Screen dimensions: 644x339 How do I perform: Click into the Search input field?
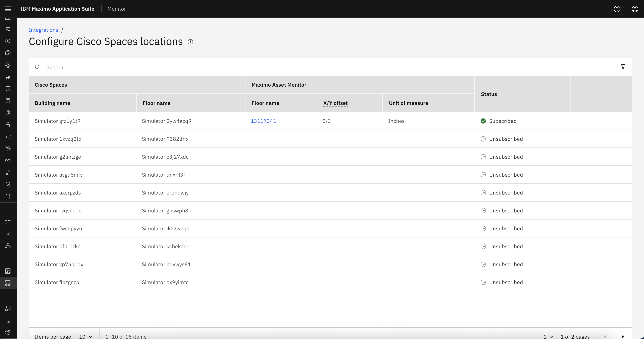(330, 67)
